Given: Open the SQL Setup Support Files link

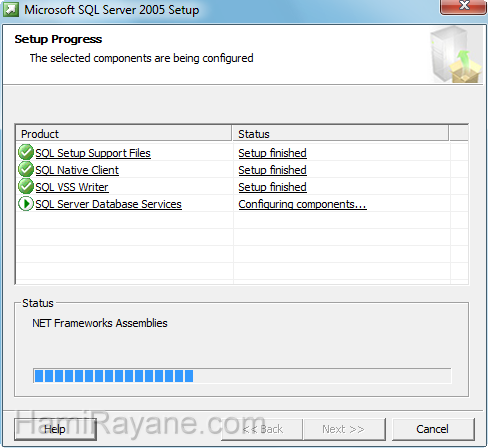Looking at the screenshot, I should point(93,153).
